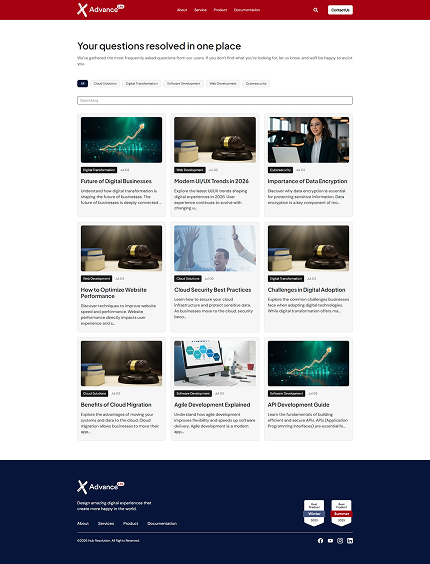Screen dimensions: 430x564
Task: Filter posts by Digital Transformation
Action: coord(142,83)
